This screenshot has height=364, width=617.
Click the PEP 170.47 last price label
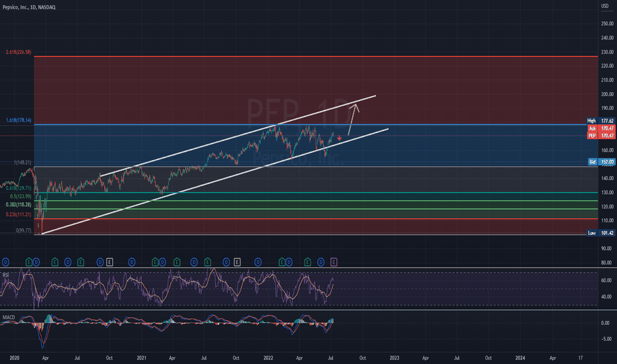click(x=601, y=136)
